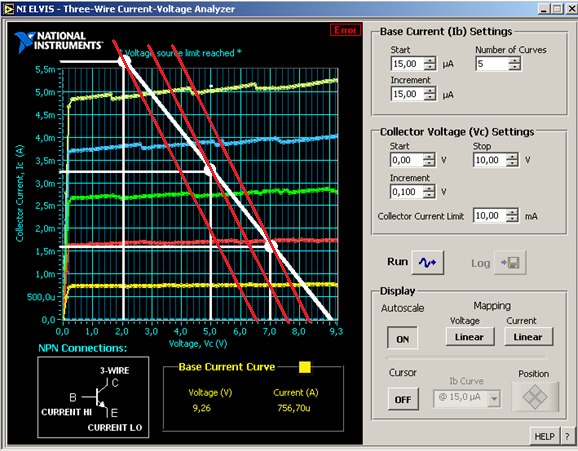The height and width of the screenshot is (451, 578).
Task: Toggle Voltage mapping Linear button
Action: tap(469, 337)
